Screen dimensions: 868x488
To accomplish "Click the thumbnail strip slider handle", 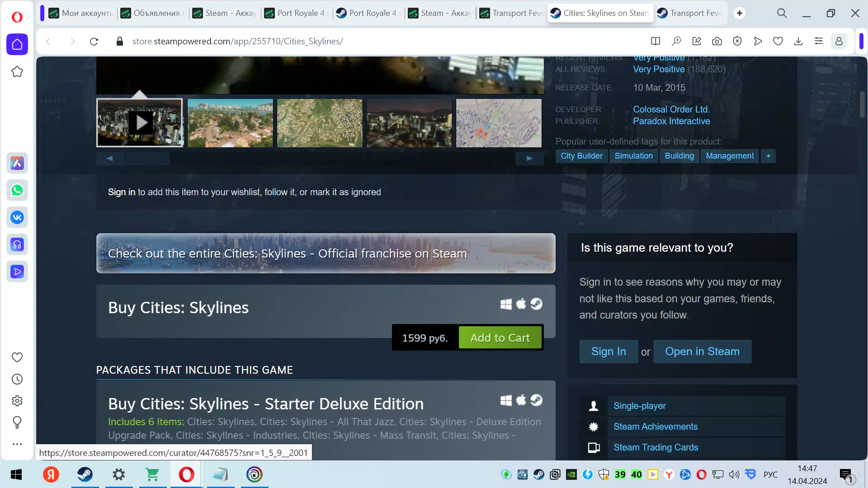I will pyautogui.click(x=147, y=158).
